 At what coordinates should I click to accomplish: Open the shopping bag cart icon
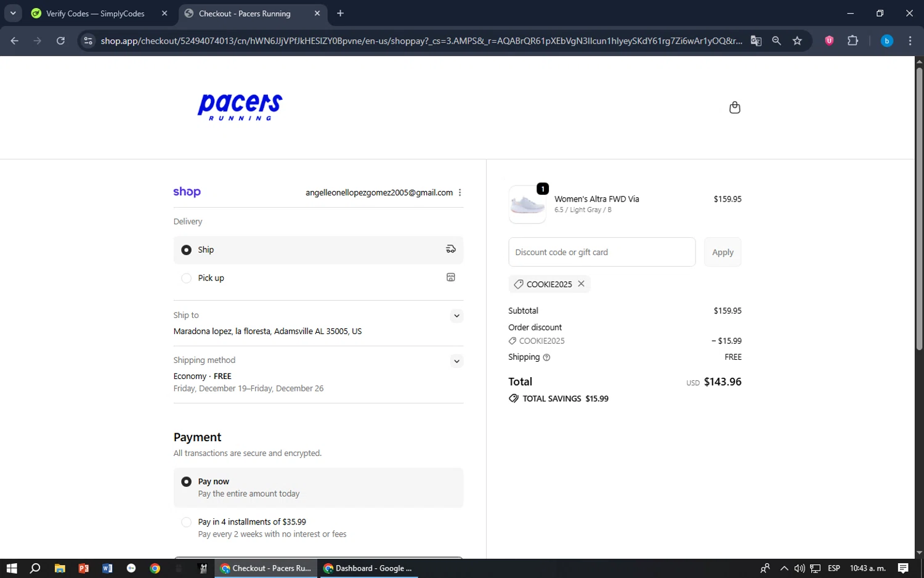tap(734, 108)
